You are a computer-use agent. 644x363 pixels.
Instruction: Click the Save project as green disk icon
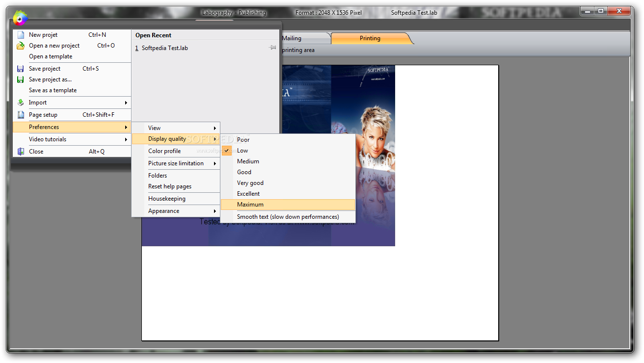pyautogui.click(x=21, y=79)
